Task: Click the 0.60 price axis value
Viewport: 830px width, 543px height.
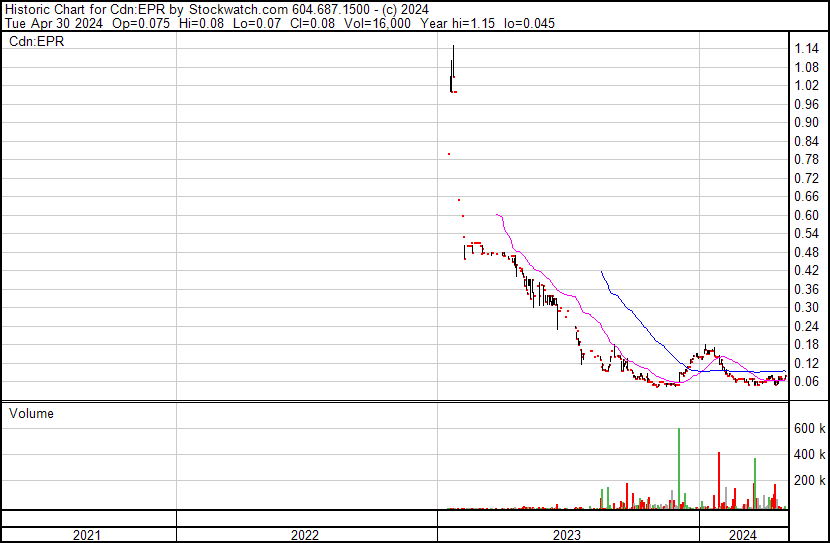Action: click(807, 215)
